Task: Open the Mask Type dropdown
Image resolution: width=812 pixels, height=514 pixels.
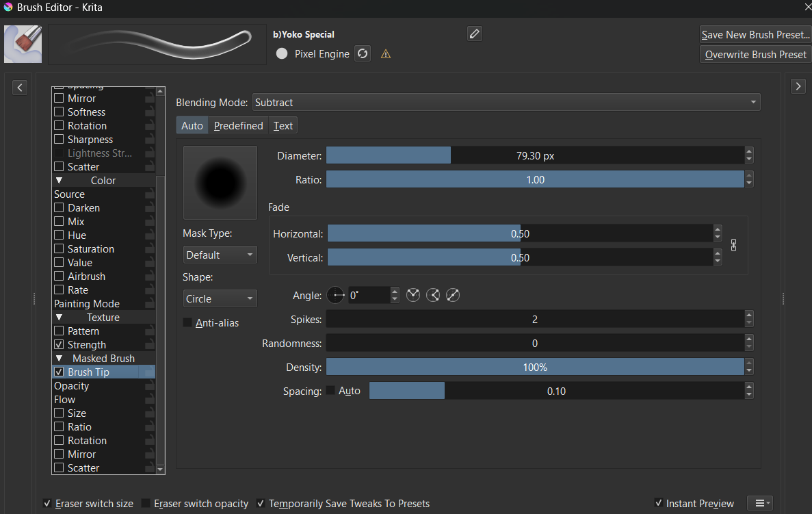Action: 220,255
